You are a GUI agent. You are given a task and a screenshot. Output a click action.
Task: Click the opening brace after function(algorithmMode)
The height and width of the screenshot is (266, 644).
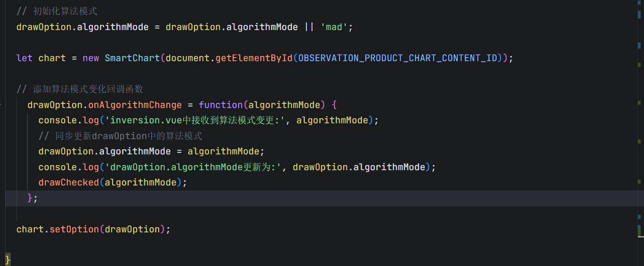[334, 105]
